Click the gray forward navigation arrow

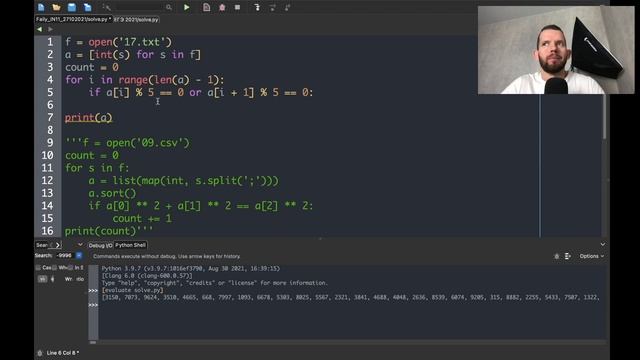[x=50, y=29]
